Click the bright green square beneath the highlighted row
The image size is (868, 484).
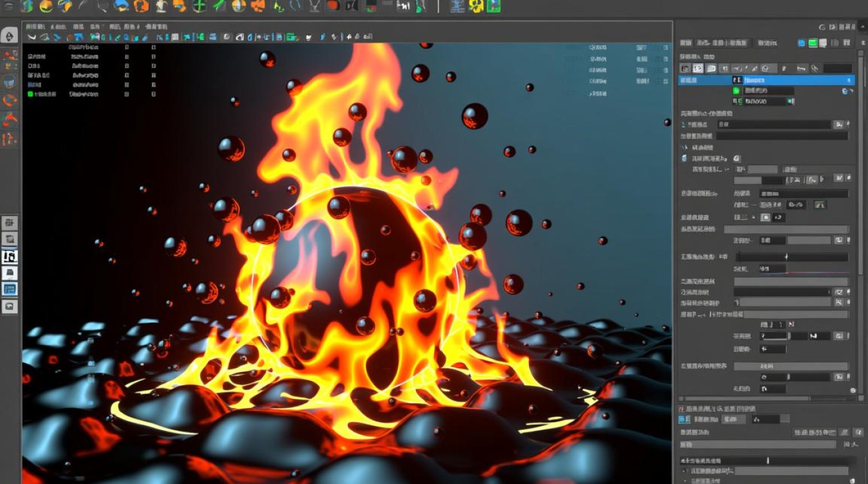point(736,91)
